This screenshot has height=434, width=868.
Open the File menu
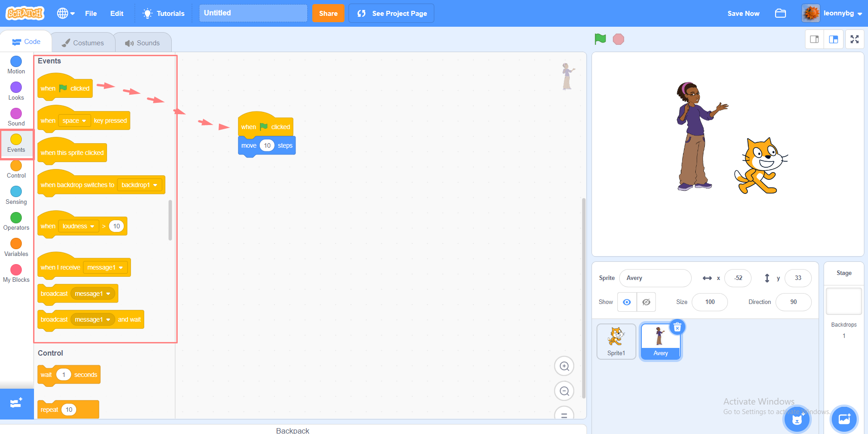click(91, 13)
